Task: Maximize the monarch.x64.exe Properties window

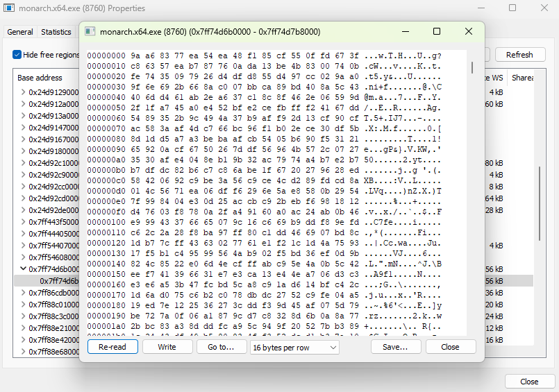Action: (512, 8)
